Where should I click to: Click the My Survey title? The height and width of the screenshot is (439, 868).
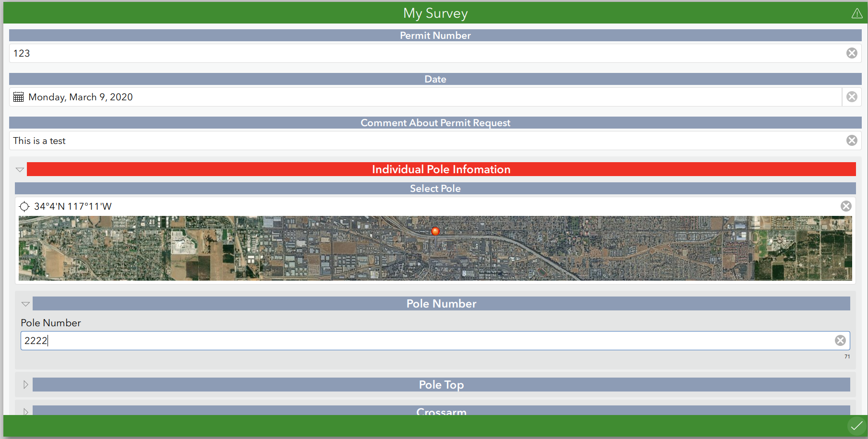coord(435,13)
